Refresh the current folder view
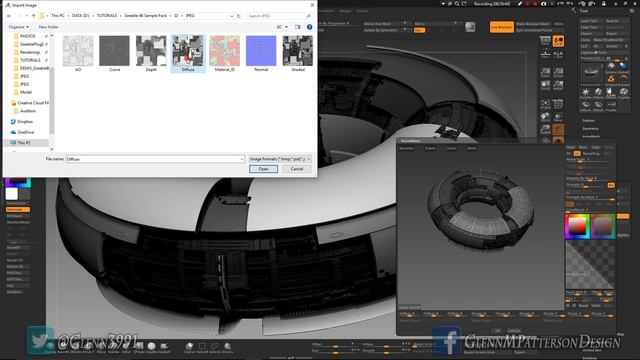 click(x=239, y=16)
